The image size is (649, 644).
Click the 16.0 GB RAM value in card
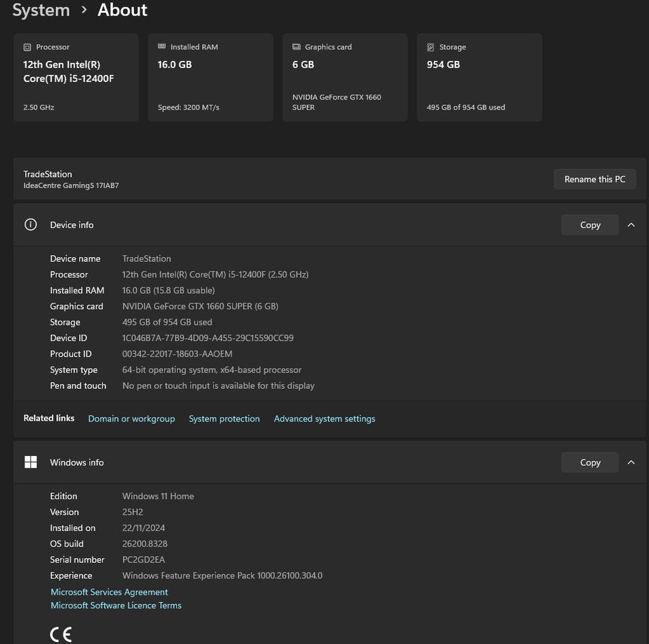click(174, 65)
